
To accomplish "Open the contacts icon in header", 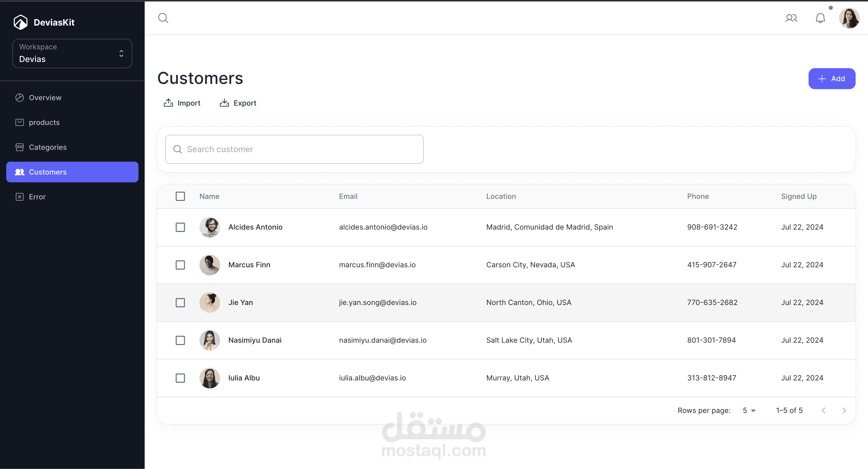I will (791, 18).
